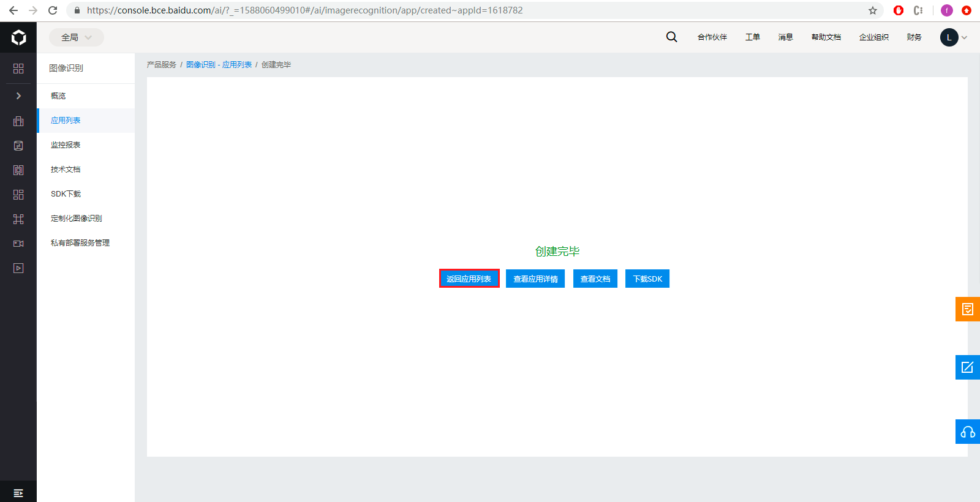980x502 pixels.
Task: Open 企业组织 in the top navigation
Action: (x=874, y=37)
